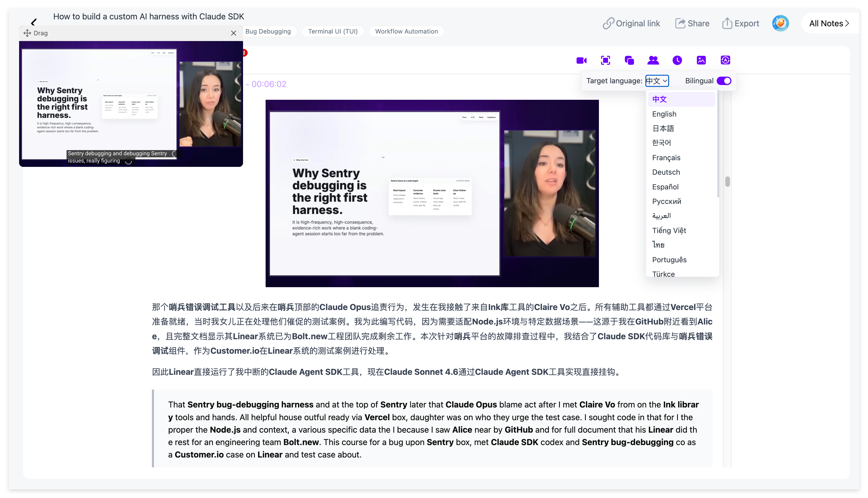Choose Русский from the language list
This screenshot has width=868, height=498.
(681, 201)
